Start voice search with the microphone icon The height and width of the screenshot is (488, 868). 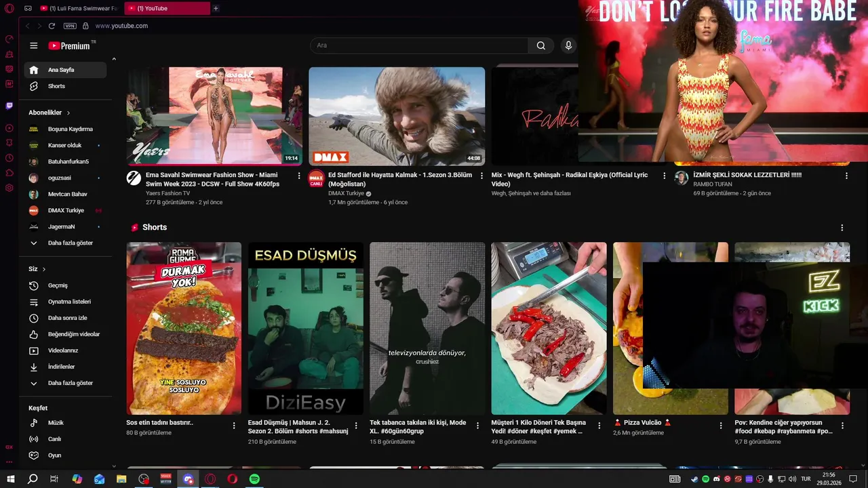click(x=568, y=45)
